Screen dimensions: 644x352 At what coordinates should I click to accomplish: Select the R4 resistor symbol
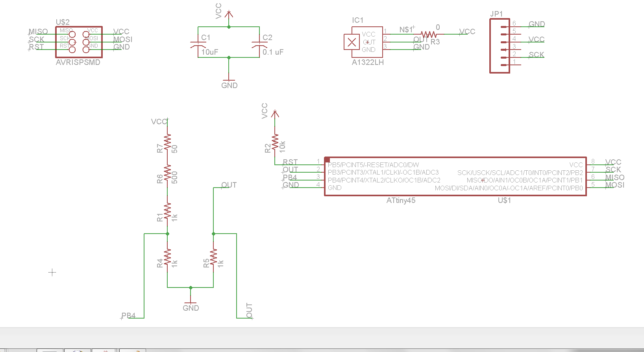tap(167, 257)
